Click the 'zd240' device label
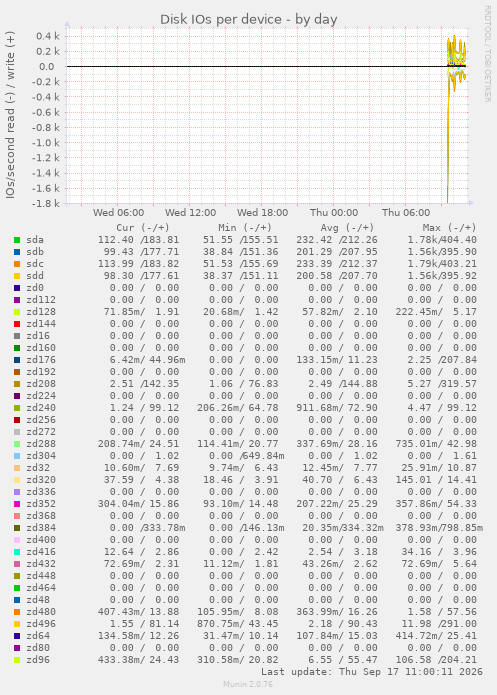Image resolution: width=497 pixels, height=695 pixels. tap(41, 408)
